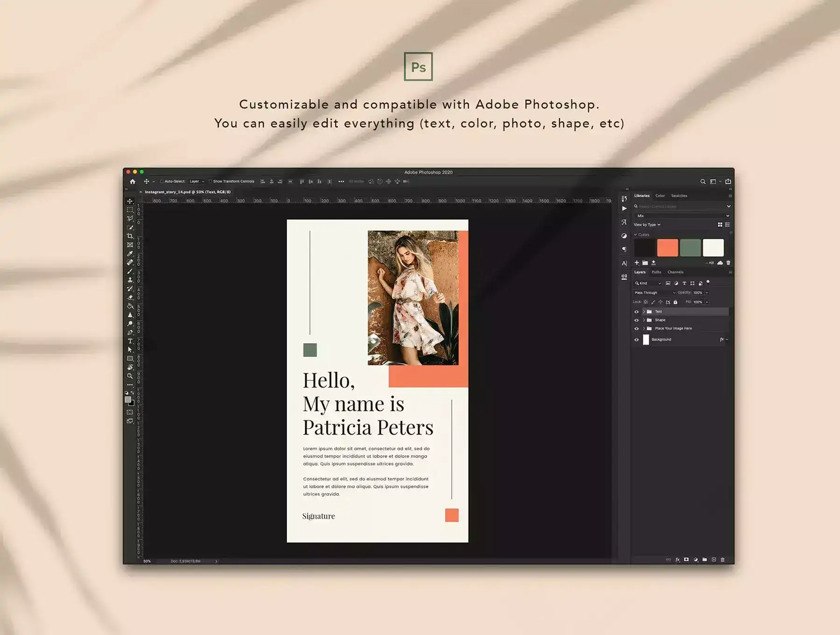
Task: Click the Home icon in options bar
Action: [x=133, y=182]
